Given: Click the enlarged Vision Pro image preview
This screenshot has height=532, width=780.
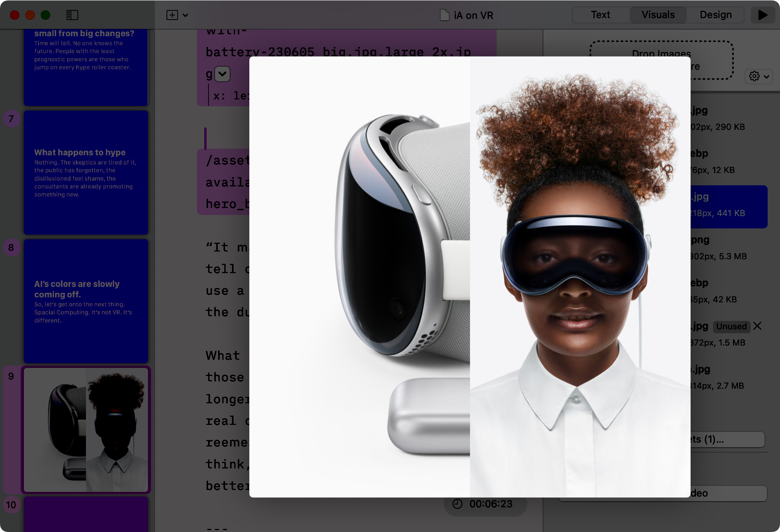Looking at the screenshot, I should pyautogui.click(x=468, y=277).
